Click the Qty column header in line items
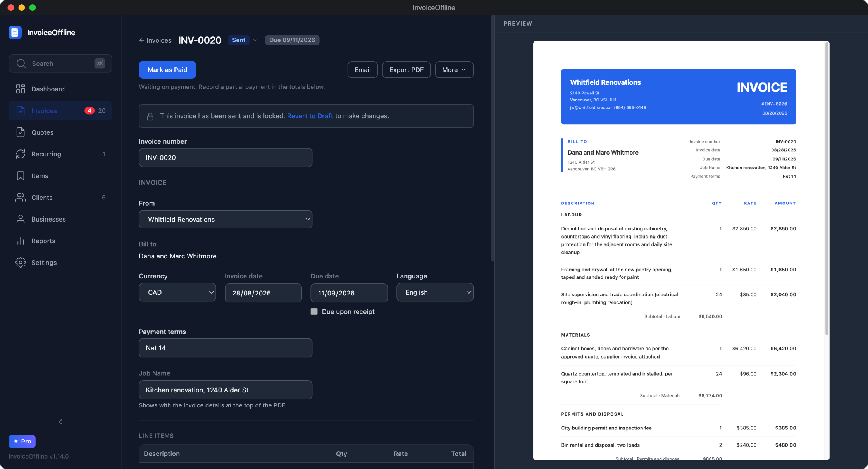Viewport: 868px width, 469px height. (x=341, y=454)
